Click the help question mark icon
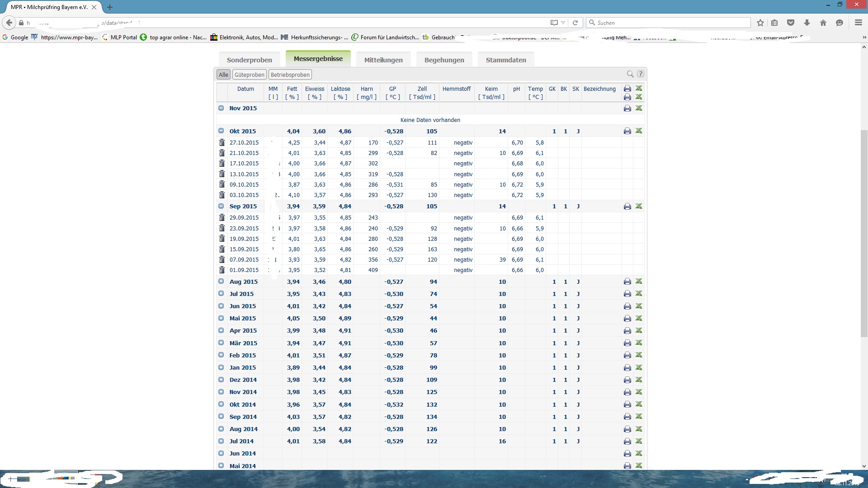This screenshot has height=488, width=868. coord(640,74)
